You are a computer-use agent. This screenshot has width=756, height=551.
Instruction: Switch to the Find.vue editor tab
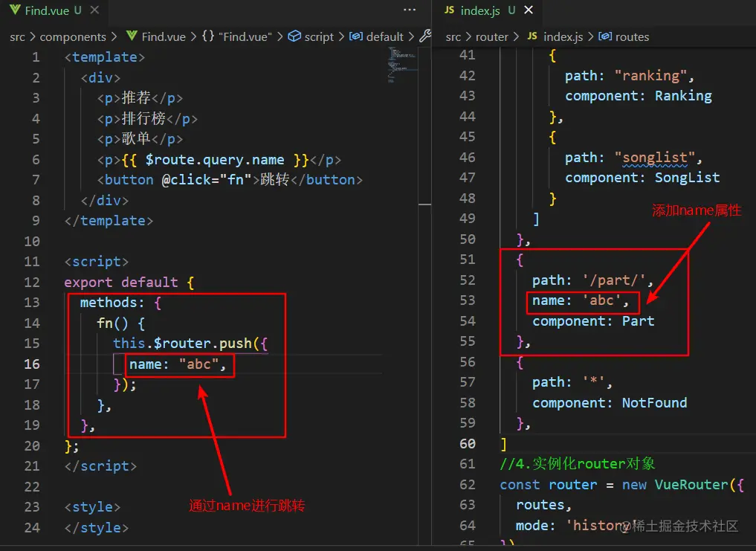pyautogui.click(x=54, y=10)
